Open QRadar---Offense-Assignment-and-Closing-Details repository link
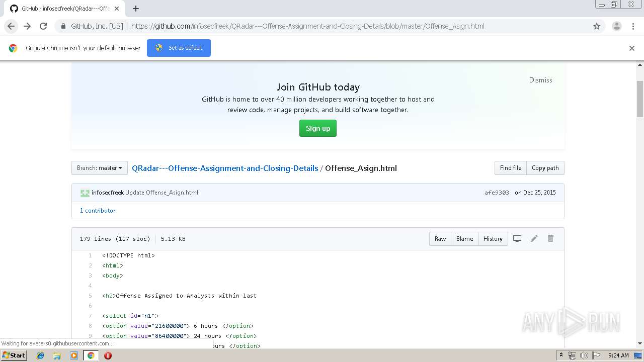This screenshot has width=644, height=362. click(x=225, y=168)
